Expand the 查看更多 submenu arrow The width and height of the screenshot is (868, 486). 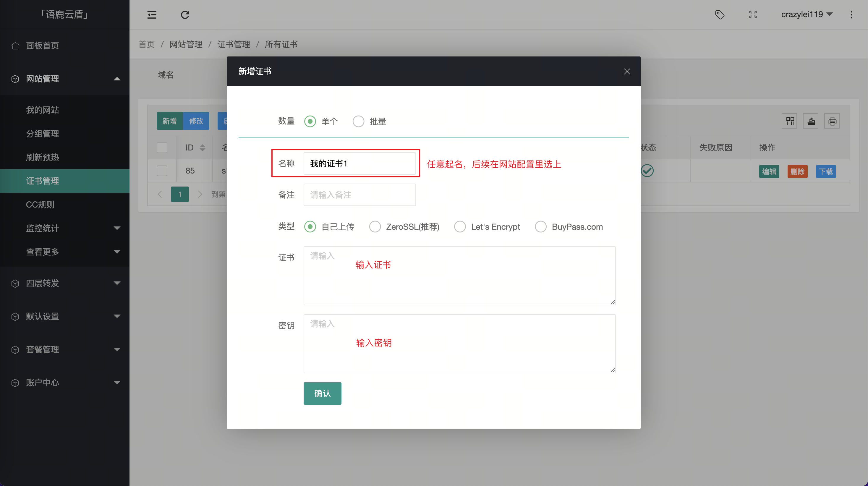click(117, 252)
